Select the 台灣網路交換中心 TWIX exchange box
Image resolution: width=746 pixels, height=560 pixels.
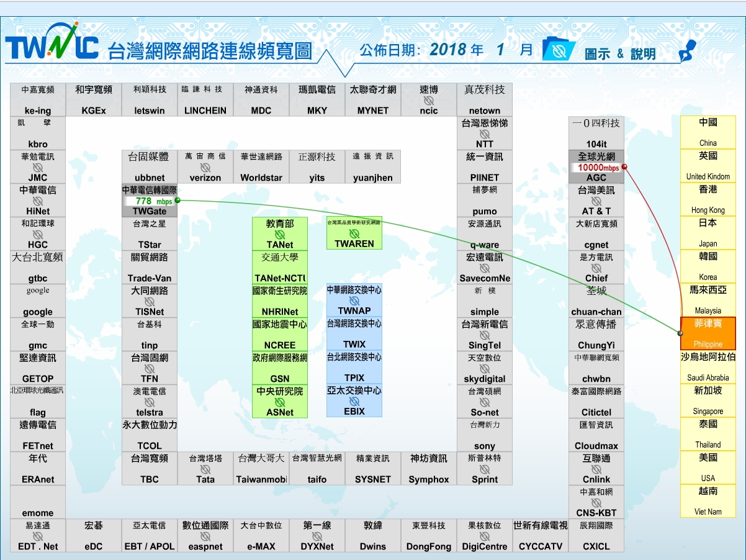point(354,333)
